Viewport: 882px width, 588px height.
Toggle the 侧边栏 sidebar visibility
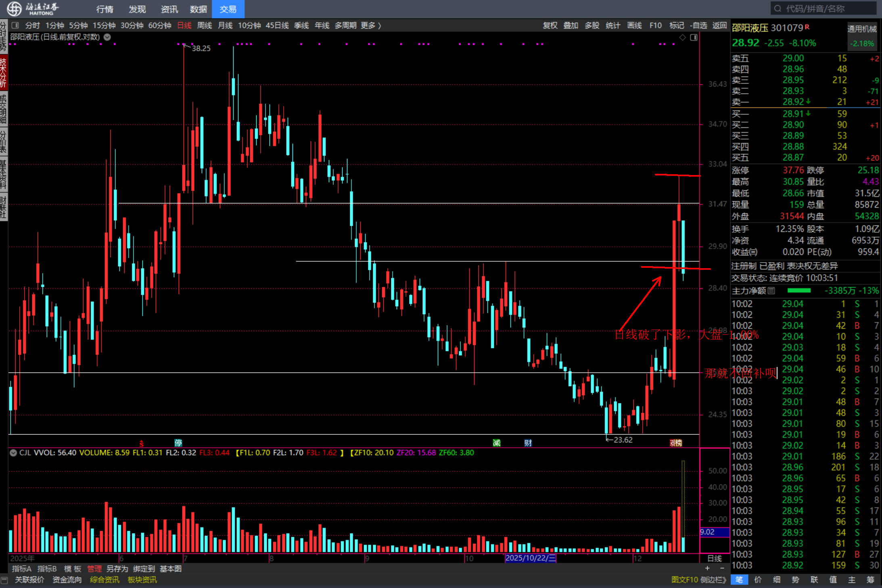(713, 580)
